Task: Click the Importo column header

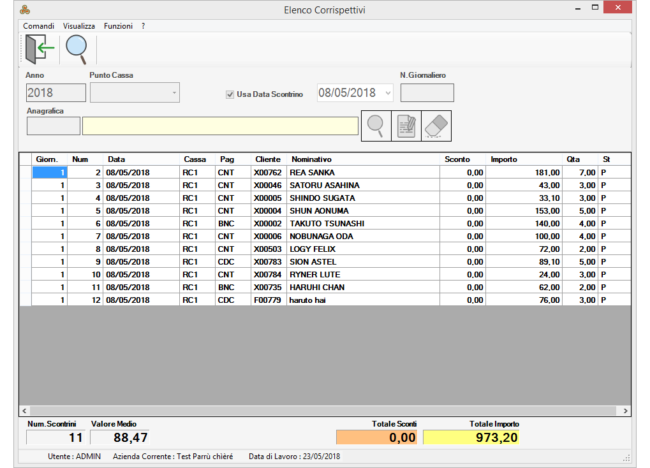Action: [x=504, y=159]
